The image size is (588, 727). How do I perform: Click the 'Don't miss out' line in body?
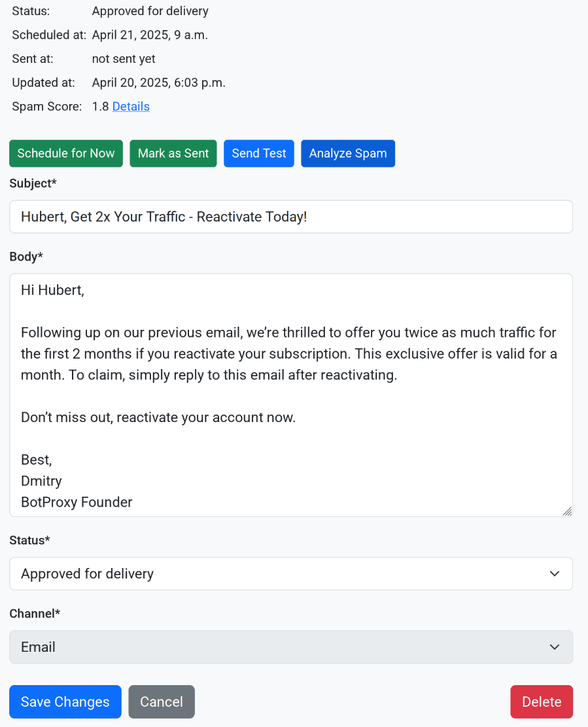tap(158, 417)
